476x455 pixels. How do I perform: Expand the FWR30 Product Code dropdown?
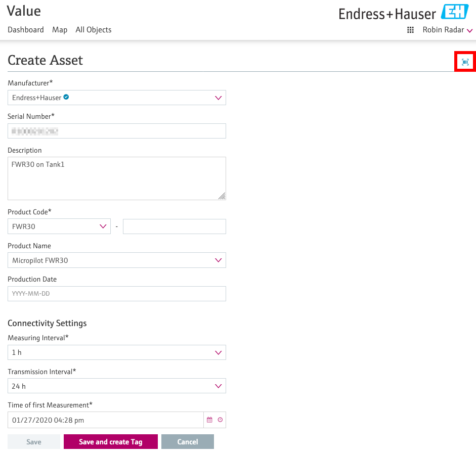59,226
